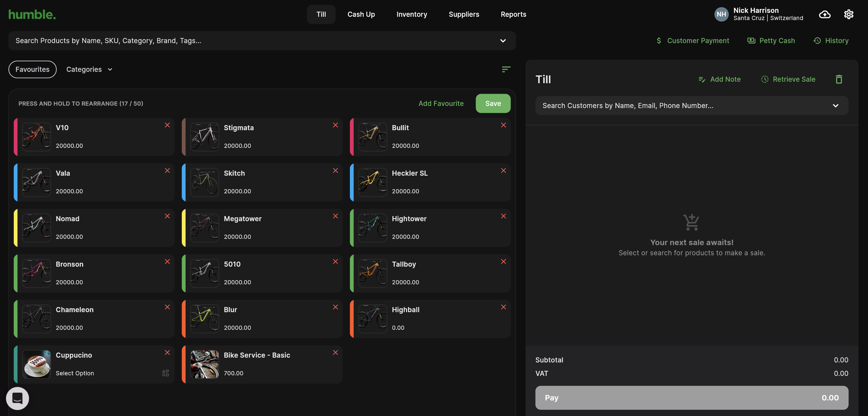Remove 5010 from favourites
The image size is (868, 416).
pyautogui.click(x=335, y=261)
